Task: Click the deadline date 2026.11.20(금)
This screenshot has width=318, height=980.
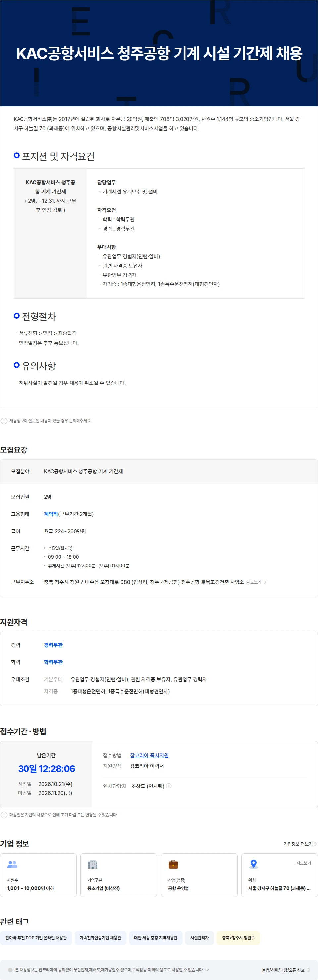Action: pos(55,793)
